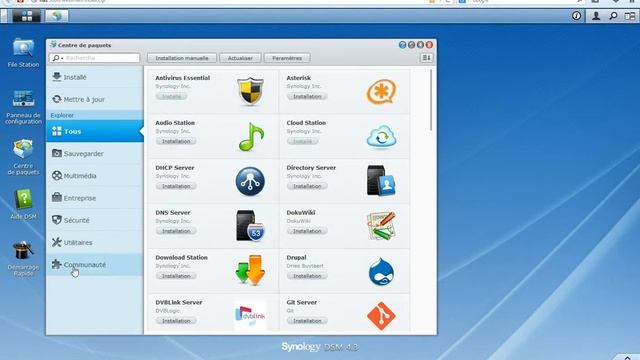Click the Git Server icon

pos(381,316)
